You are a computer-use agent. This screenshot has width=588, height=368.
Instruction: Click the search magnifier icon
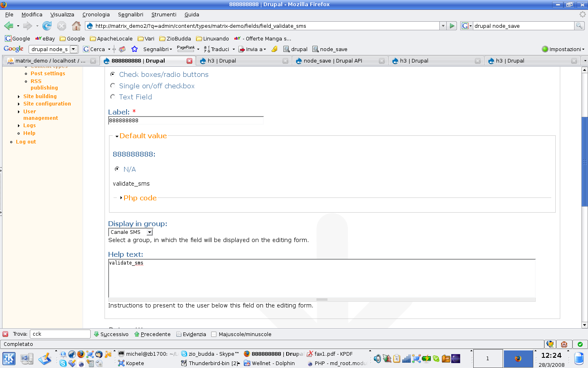tap(579, 26)
